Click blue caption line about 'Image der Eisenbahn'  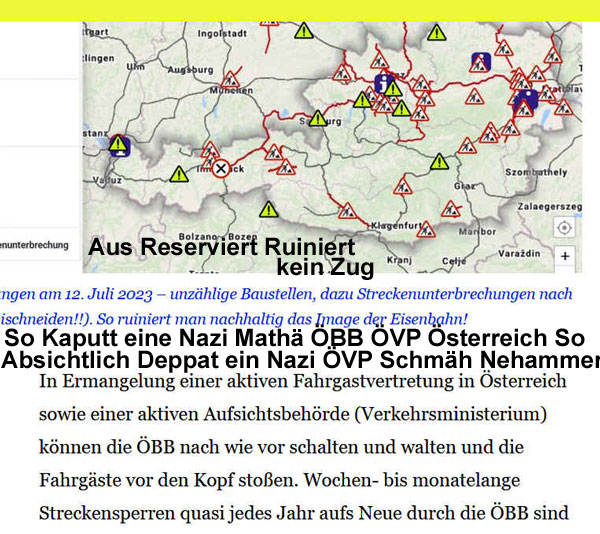click(234, 319)
